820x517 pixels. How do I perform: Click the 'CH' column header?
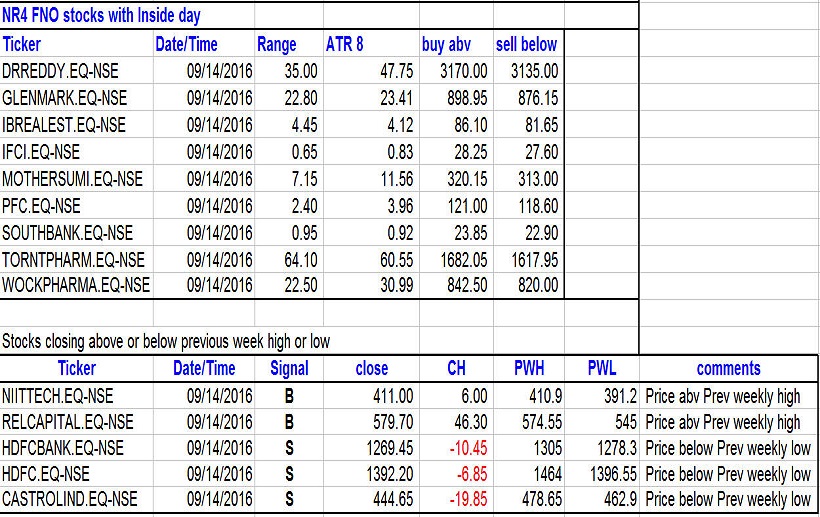pos(456,369)
